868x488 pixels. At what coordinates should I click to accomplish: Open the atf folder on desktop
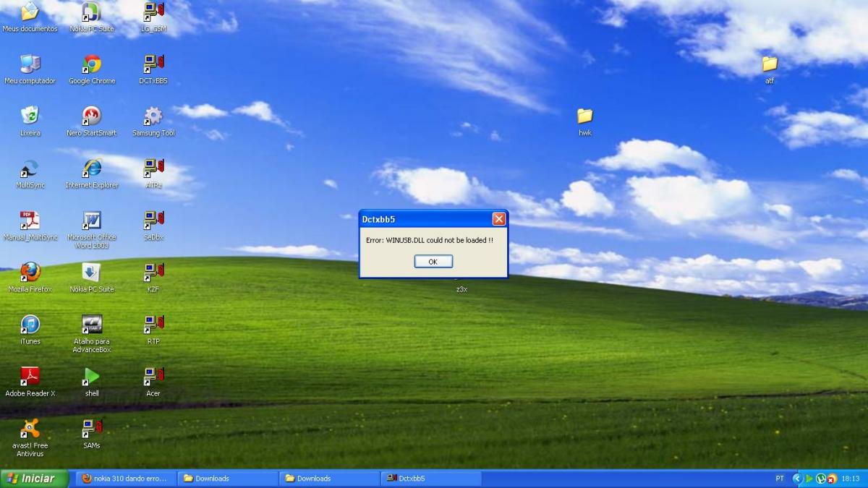(x=770, y=68)
